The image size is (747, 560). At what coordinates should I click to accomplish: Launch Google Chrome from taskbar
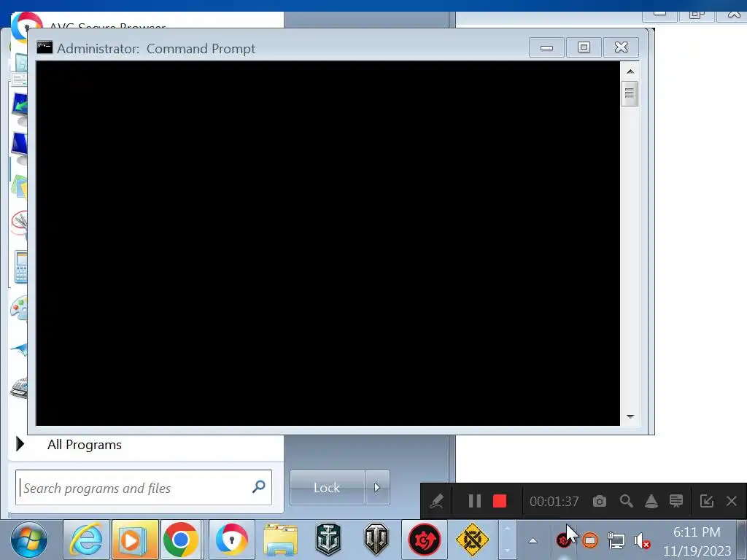click(181, 540)
